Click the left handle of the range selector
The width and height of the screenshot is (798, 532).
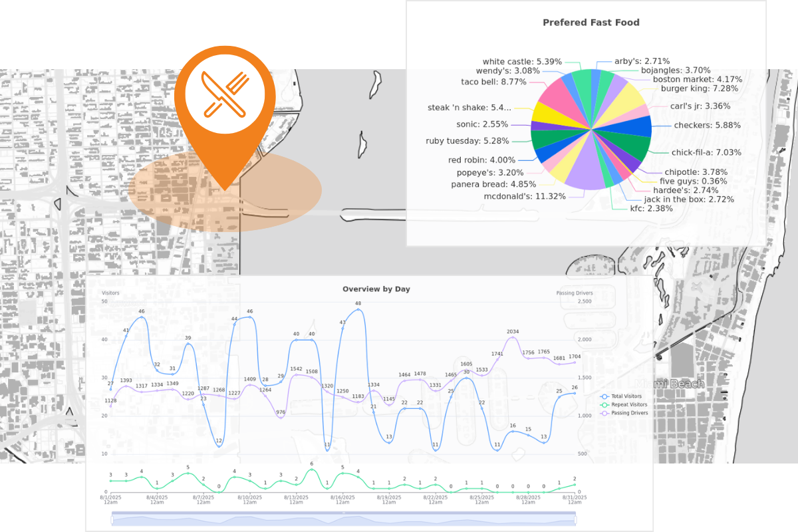[111, 519]
